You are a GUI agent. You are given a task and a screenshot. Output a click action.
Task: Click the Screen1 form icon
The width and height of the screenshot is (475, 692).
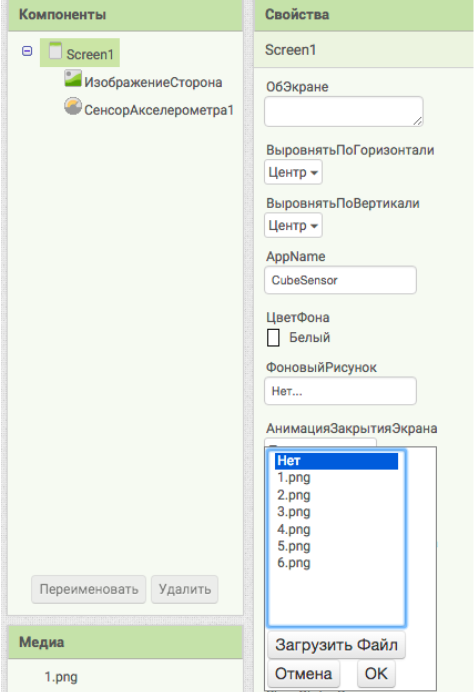(55, 50)
